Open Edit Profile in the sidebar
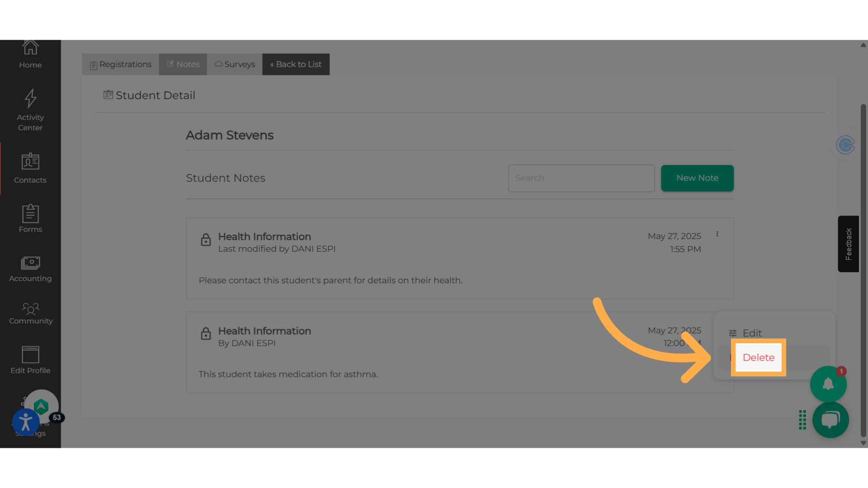The height and width of the screenshot is (488, 868). [x=30, y=360]
